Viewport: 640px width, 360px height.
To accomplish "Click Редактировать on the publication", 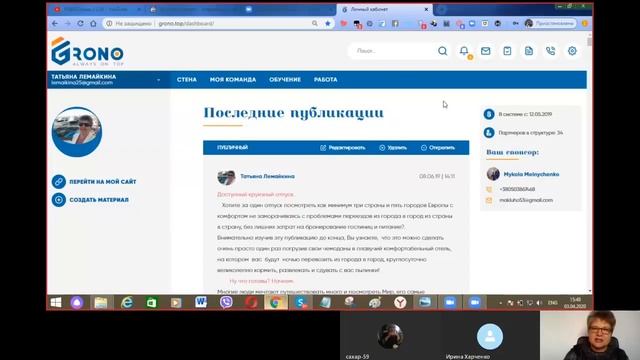I will point(342,148).
